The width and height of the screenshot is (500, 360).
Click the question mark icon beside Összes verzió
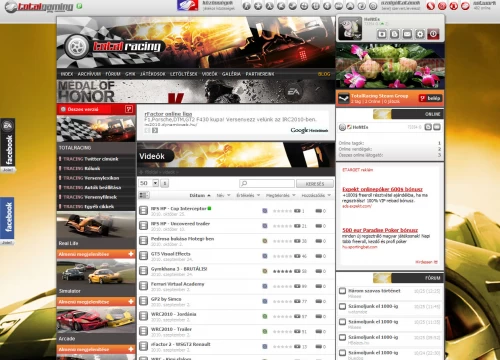click(x=129, y=109)
